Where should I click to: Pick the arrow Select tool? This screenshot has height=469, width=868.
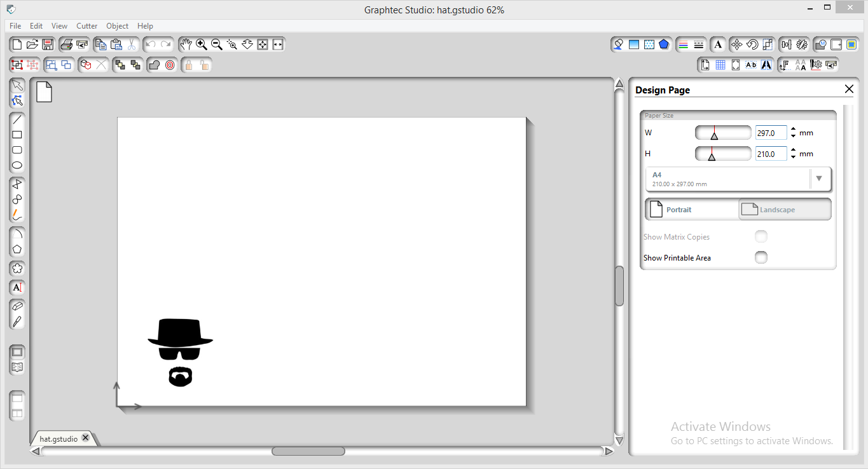point(17,85)
